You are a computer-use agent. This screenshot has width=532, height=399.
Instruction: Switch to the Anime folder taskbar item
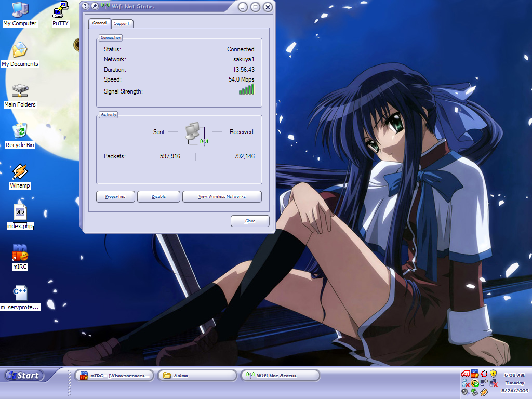[197, 376]
